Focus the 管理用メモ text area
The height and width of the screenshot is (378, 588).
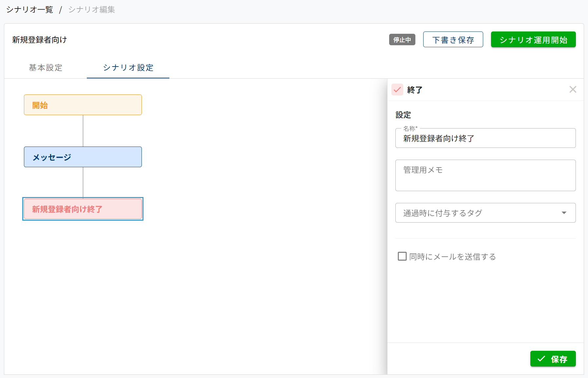click(x=485, y=175)
